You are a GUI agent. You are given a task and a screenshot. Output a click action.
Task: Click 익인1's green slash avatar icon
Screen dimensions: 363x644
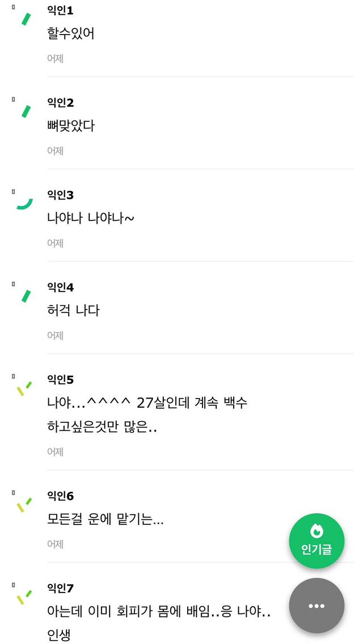pos(26,19)
